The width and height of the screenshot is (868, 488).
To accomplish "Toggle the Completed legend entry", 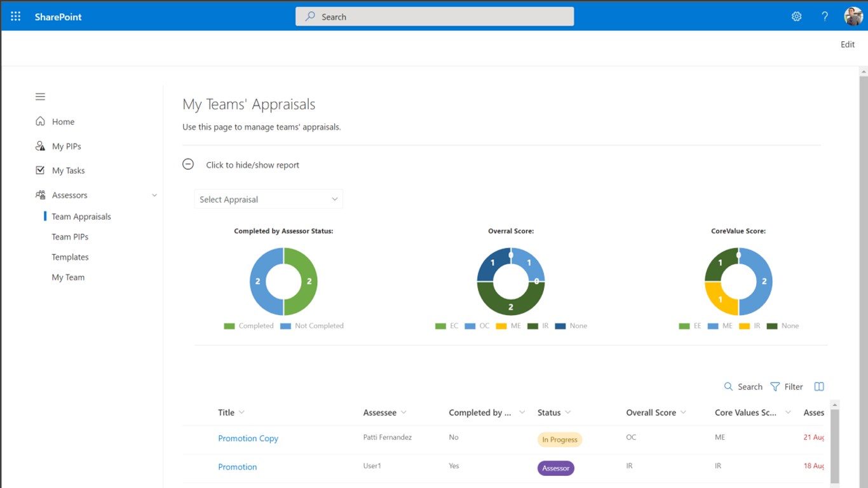I will [x=248, y=326].
